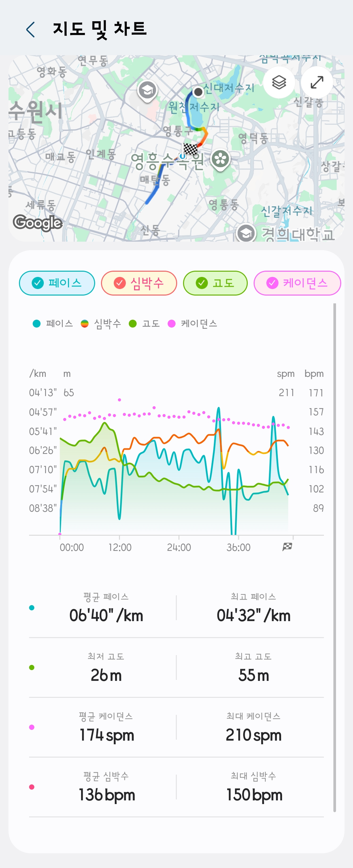Toggle the 심박수 chart filter

pos(139,283)
